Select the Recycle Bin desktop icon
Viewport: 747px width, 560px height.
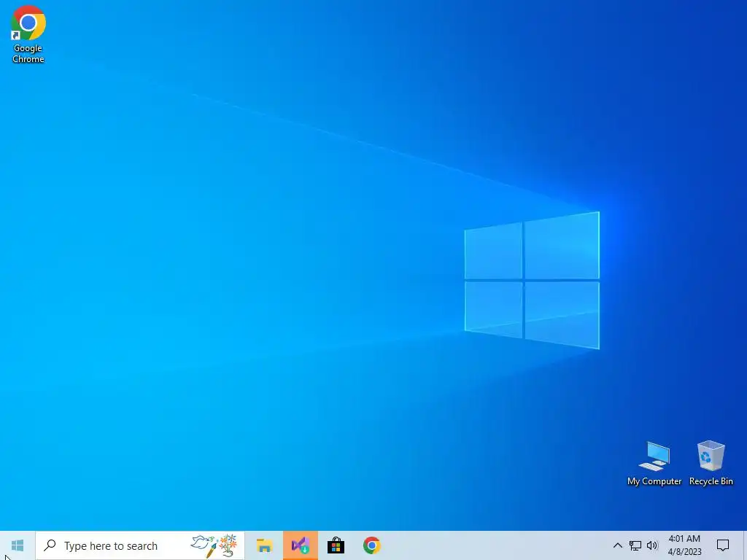(x=711, y=463)
